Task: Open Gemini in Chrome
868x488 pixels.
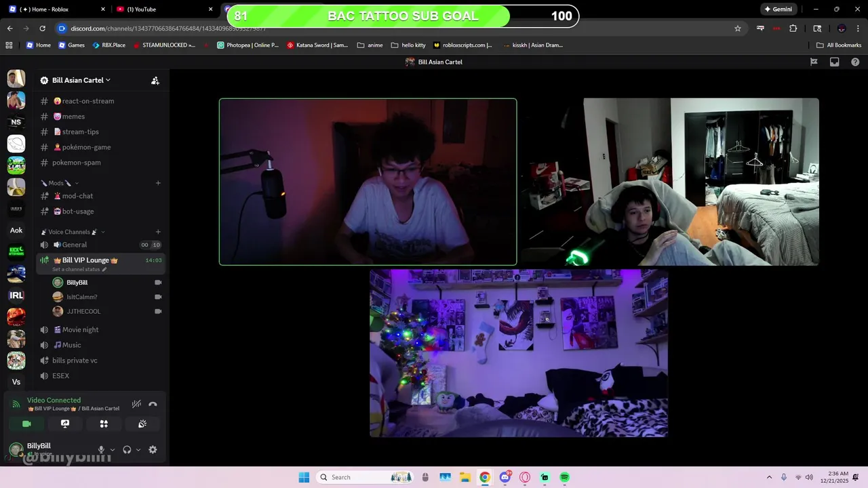Action: click(x=778, y=9)
